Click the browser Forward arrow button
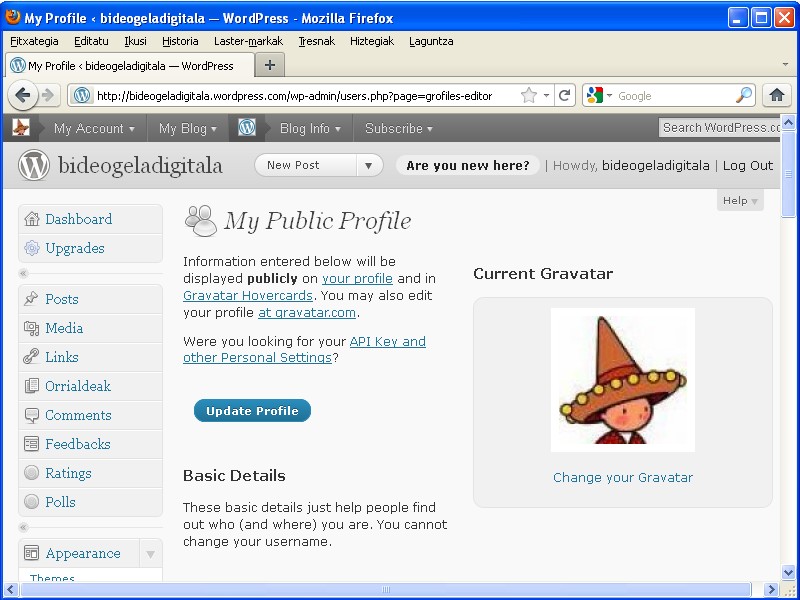Image resolution: width=800 pixels, height=600 pixels. pos(48,95)
